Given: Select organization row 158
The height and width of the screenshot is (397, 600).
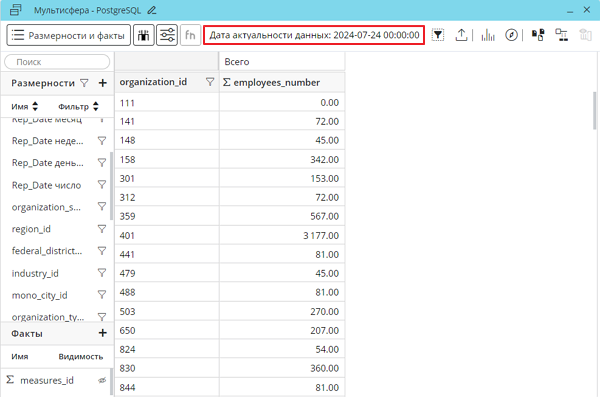Looking at the screenshot, I should pyautogui.click(x=167, y=159).
